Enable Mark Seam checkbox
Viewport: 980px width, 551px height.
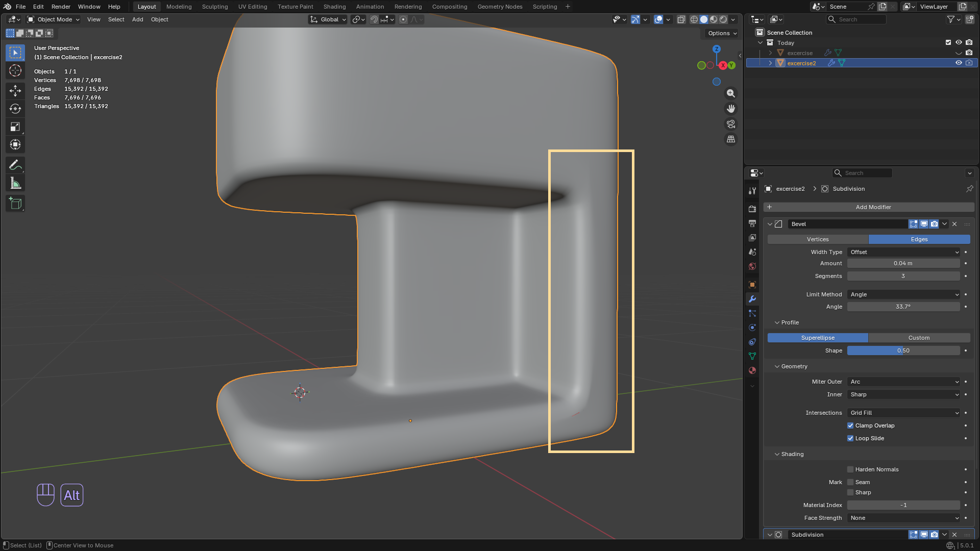[850, 482]
